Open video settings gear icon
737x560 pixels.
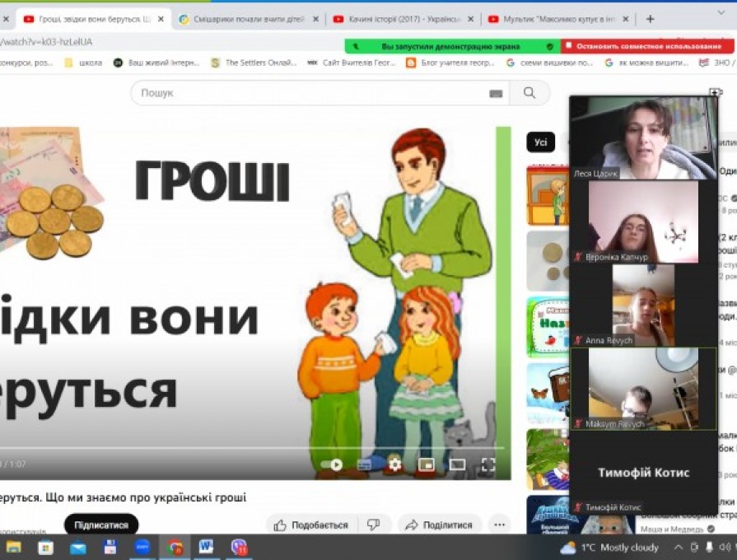point(395,464)
